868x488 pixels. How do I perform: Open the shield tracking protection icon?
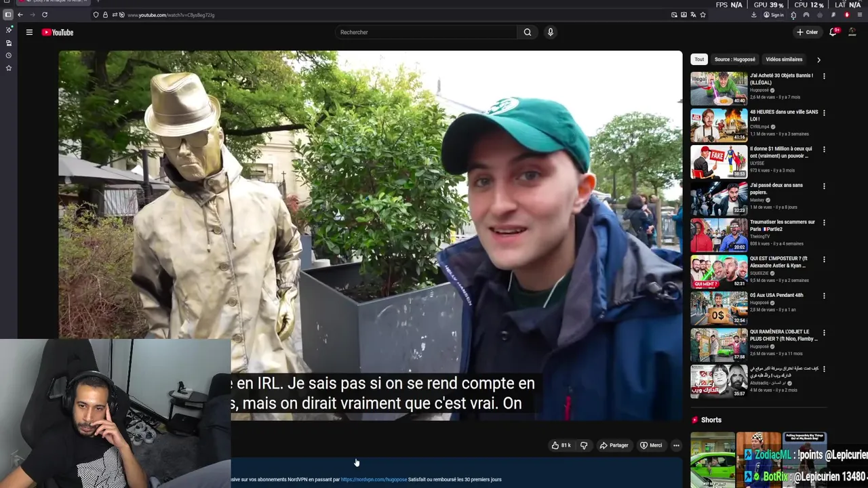[x=96, y=14]
